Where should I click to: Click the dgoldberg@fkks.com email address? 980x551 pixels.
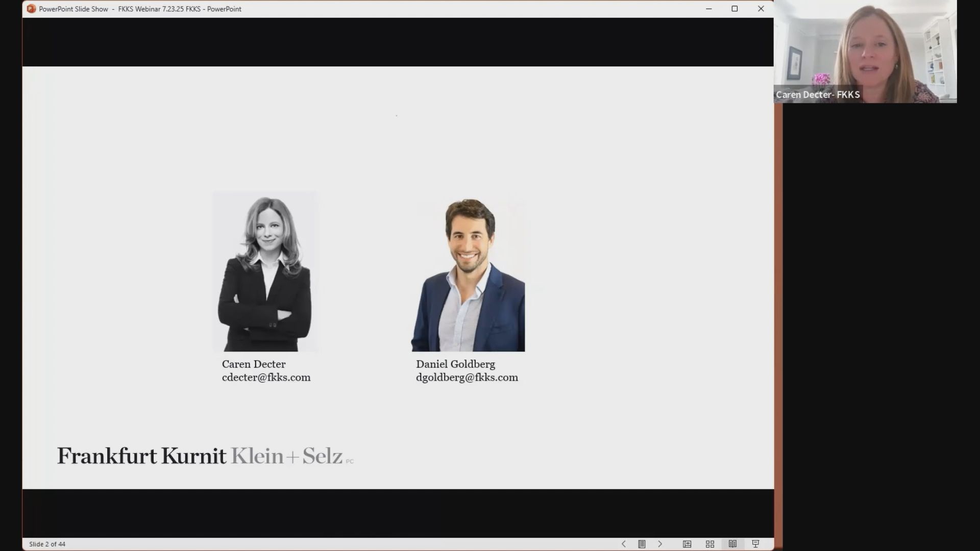467,378
